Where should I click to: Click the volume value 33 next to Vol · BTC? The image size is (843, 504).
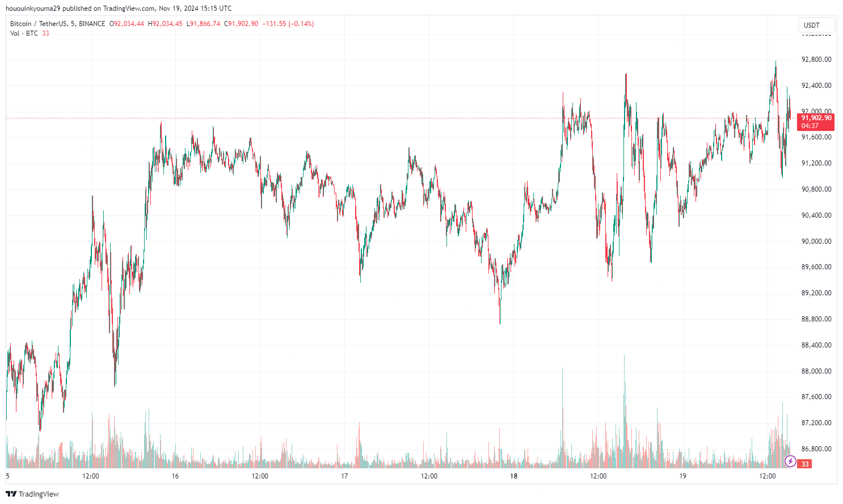[45, 33]
